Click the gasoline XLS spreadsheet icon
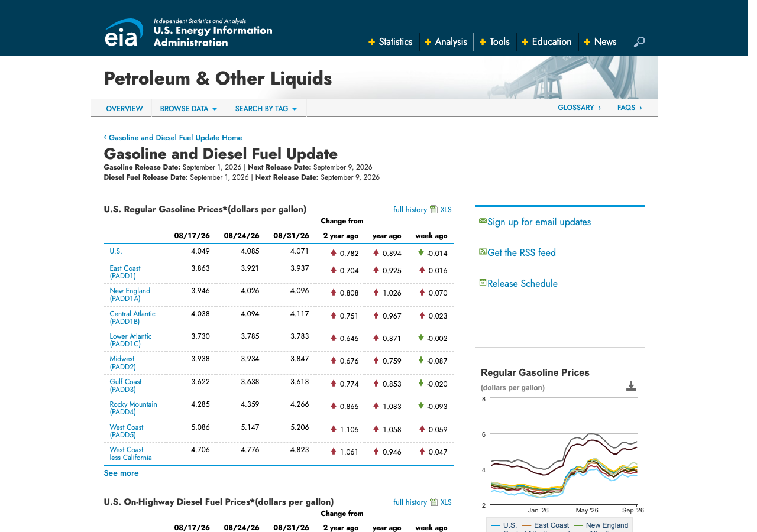 (434, 209)
